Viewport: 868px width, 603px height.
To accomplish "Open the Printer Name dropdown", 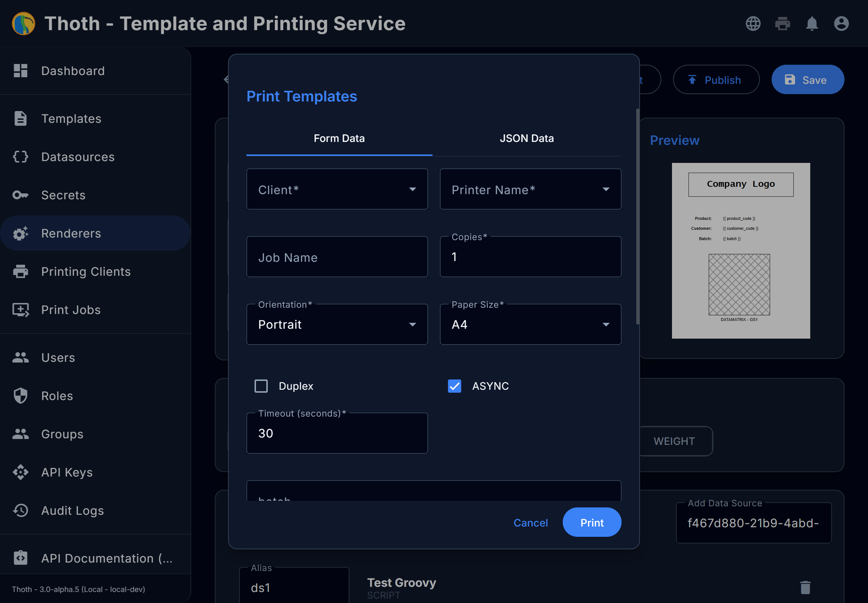I will [x=531, y=189].
